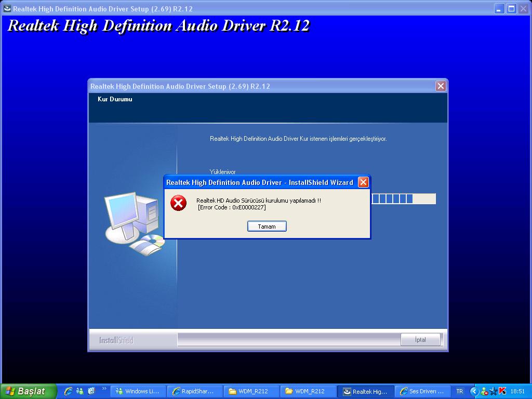
Task: Expand hidden system tray icons arrow
Action: (474, 391)
